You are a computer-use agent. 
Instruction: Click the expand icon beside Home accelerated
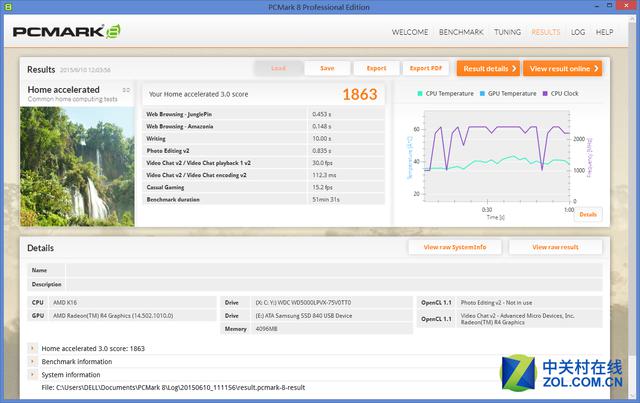(x=126, y=90)
